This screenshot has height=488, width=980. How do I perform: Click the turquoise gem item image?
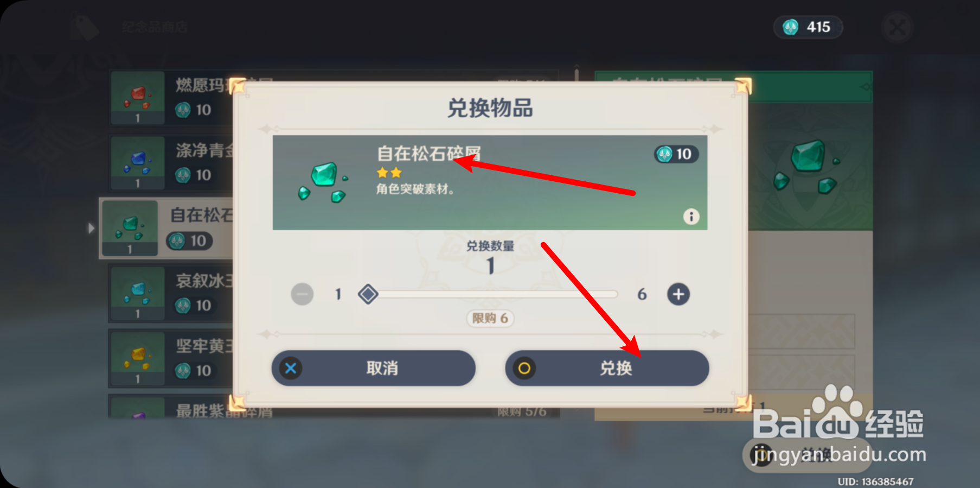click(x=323, y=182)
